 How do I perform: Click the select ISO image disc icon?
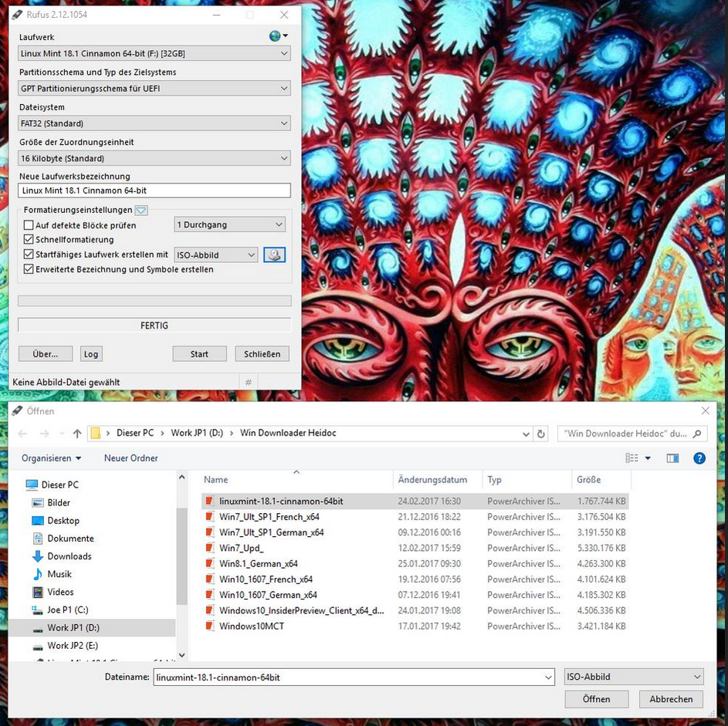274,255
